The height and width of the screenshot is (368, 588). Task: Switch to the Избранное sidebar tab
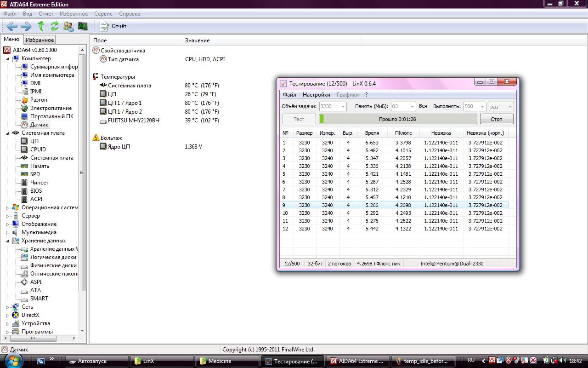click(x=40, y=40)
